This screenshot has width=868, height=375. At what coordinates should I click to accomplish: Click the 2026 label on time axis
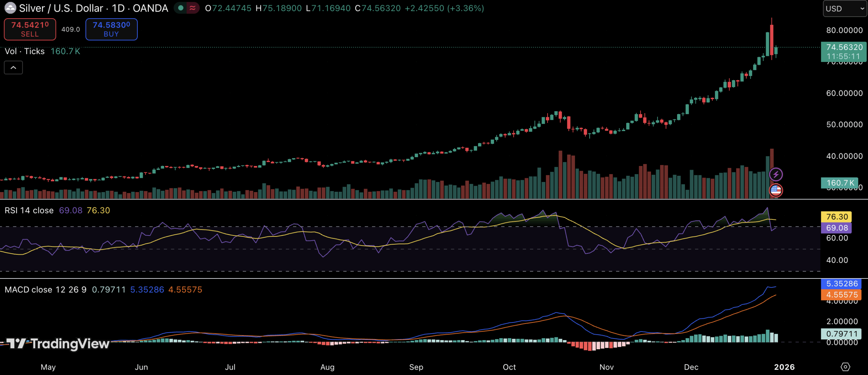coord(784,367)
